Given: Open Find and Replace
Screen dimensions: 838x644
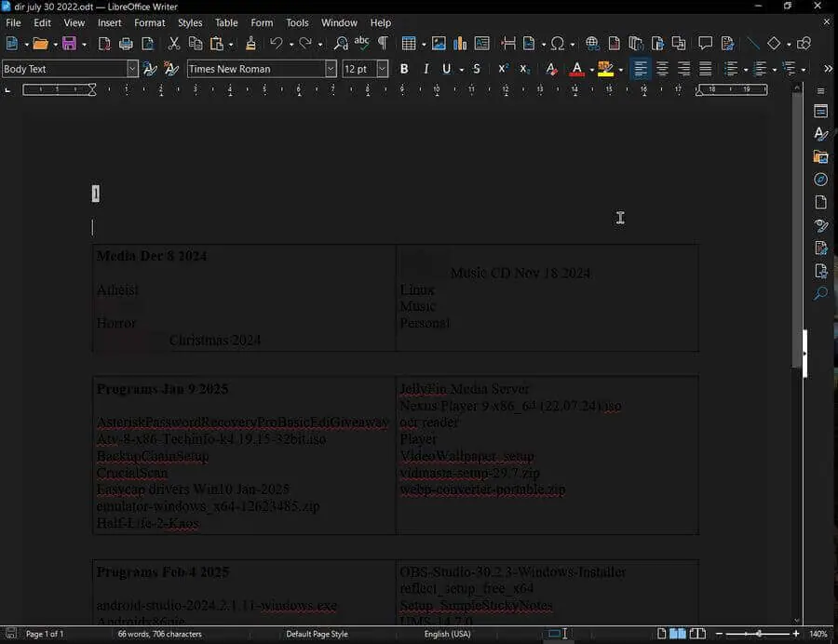Looking at the screenshot, I should pyautogui.click(x=341, y=44).
